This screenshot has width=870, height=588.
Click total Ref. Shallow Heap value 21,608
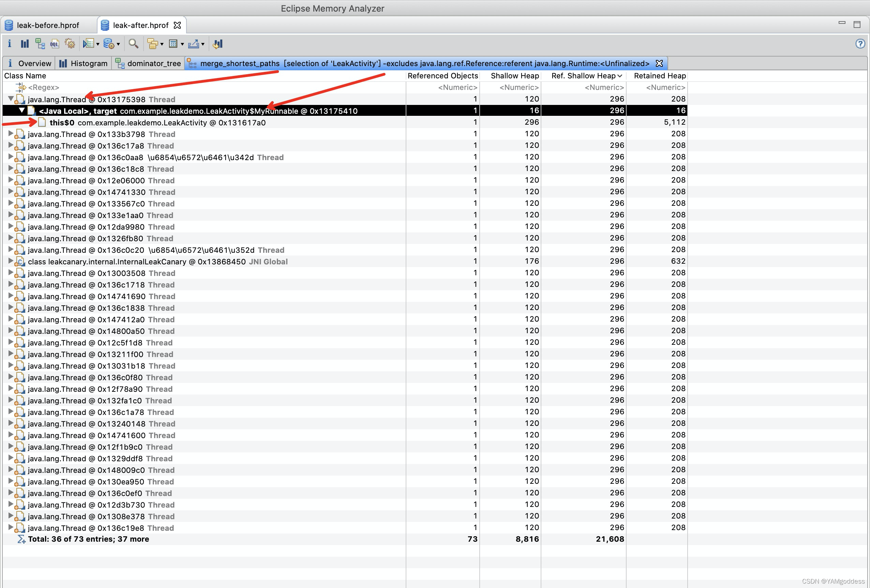pos(610,539)
